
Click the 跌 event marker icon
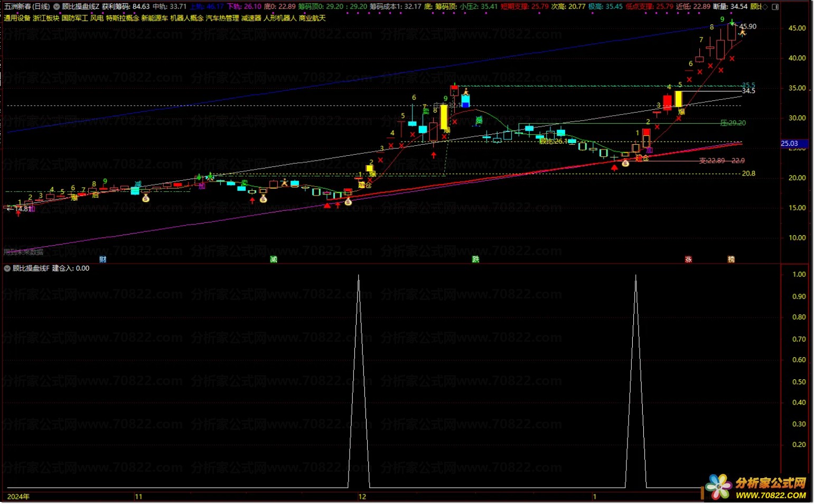475,259
